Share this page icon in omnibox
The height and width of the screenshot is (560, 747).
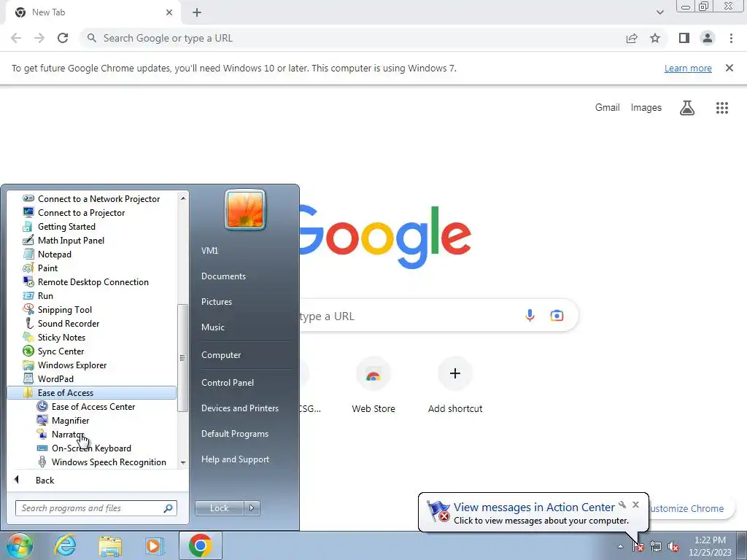point(632,38)
